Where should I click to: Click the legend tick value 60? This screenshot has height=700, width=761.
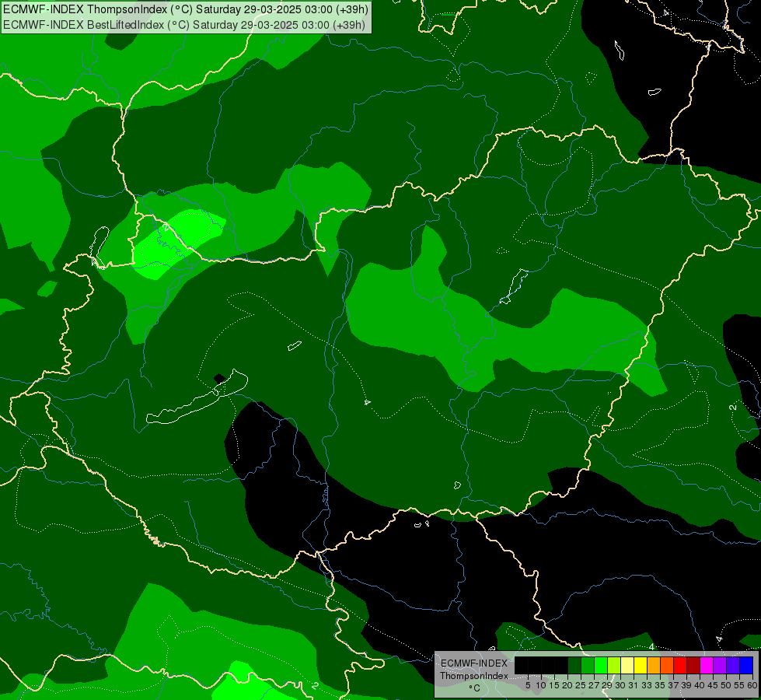[752, 685]
